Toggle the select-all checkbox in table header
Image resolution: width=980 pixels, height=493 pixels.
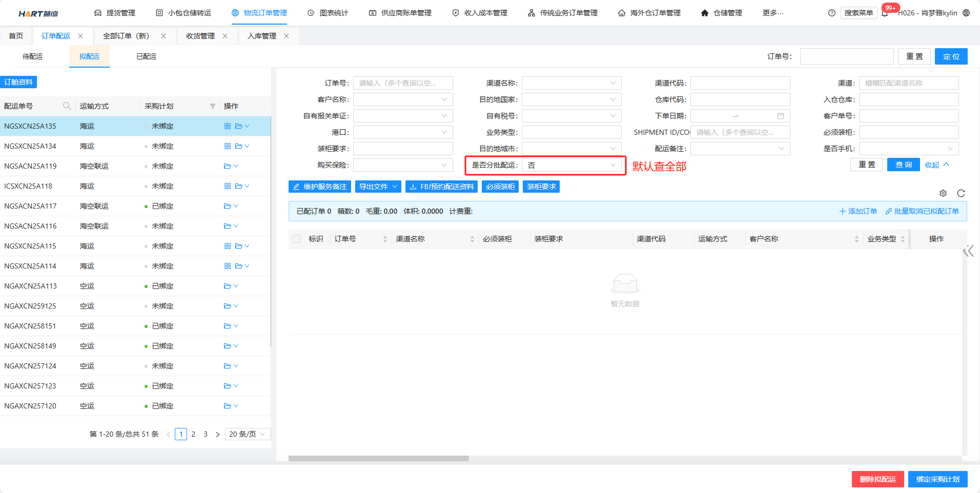[297, 239]
